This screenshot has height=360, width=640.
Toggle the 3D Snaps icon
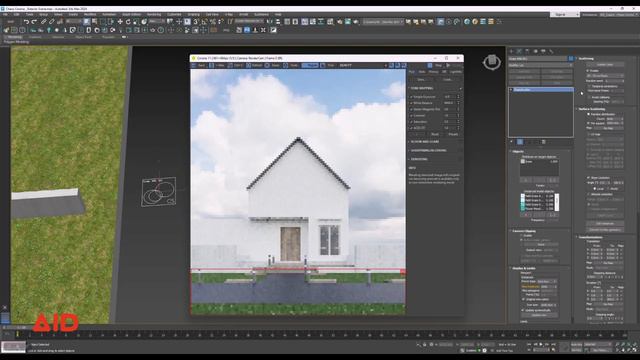(196, 21)
